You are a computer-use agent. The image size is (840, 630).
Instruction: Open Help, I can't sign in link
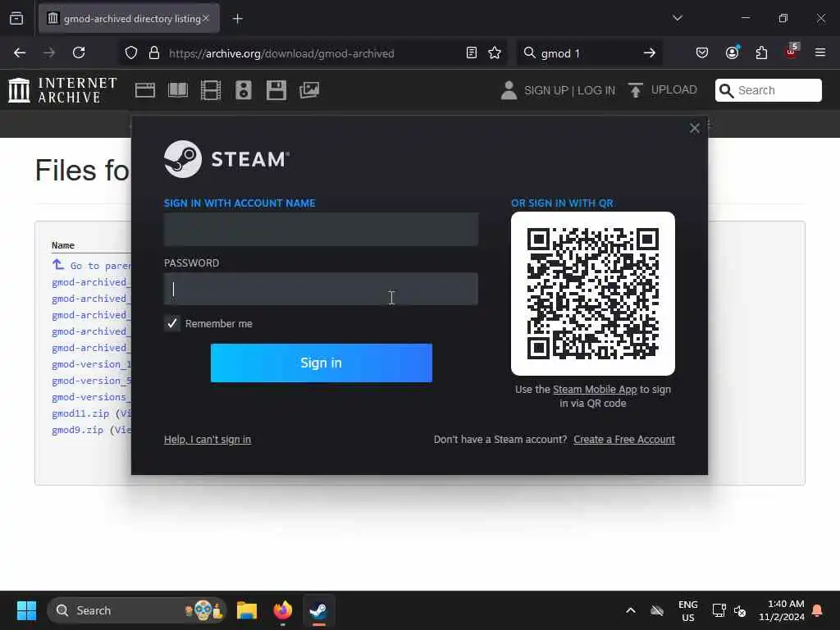[x=208, y=440]
